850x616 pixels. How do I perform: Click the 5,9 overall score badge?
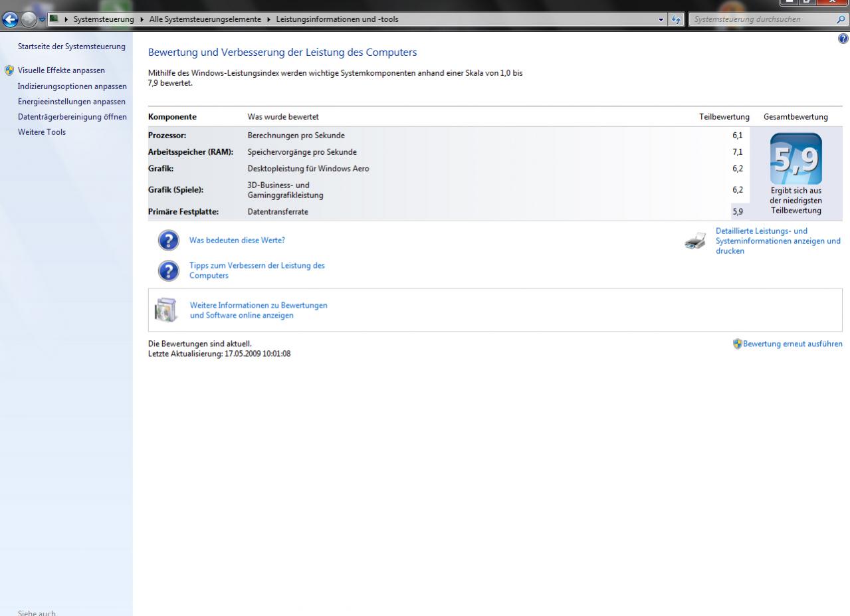pyautogui.click(x=796, y=159)
